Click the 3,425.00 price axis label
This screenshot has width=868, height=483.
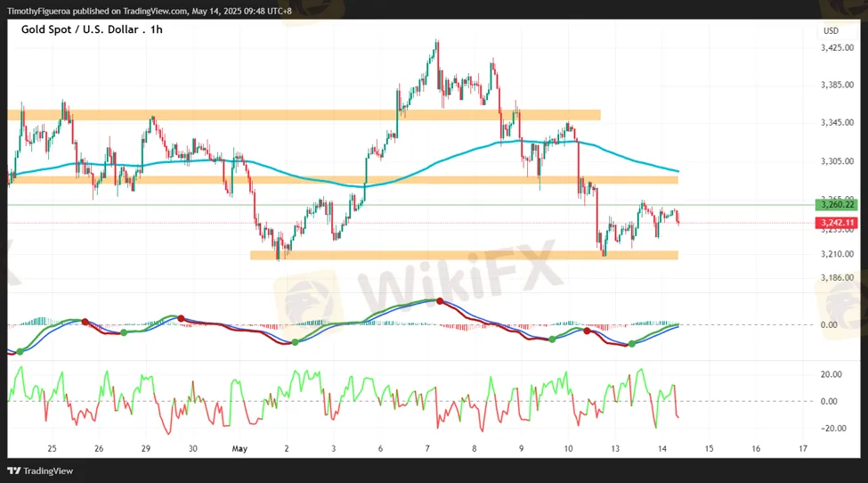[837, 47]
